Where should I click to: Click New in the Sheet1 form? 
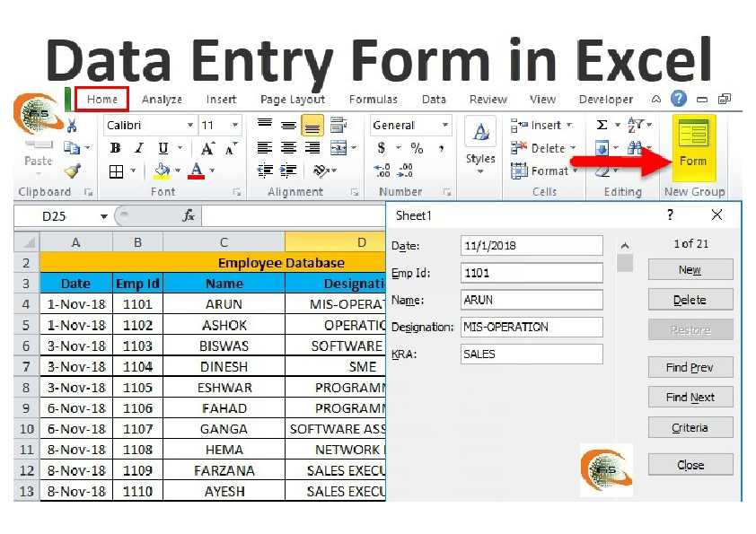(x=690, y=270)
